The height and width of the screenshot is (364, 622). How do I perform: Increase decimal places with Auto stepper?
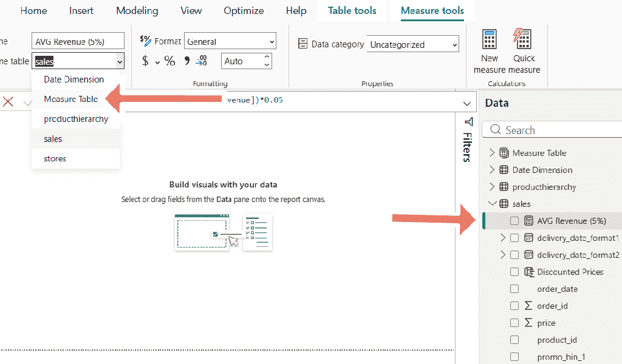(267, 58)
